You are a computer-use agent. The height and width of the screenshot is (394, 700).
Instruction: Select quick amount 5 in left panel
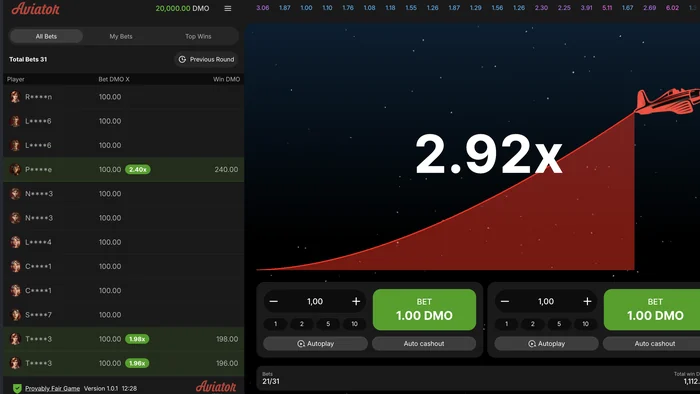[328, 324]
